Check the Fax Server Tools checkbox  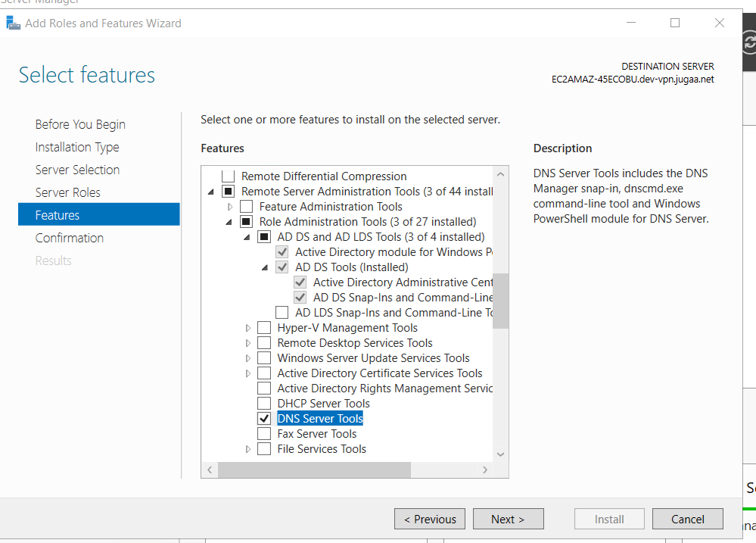click(264, 434)
